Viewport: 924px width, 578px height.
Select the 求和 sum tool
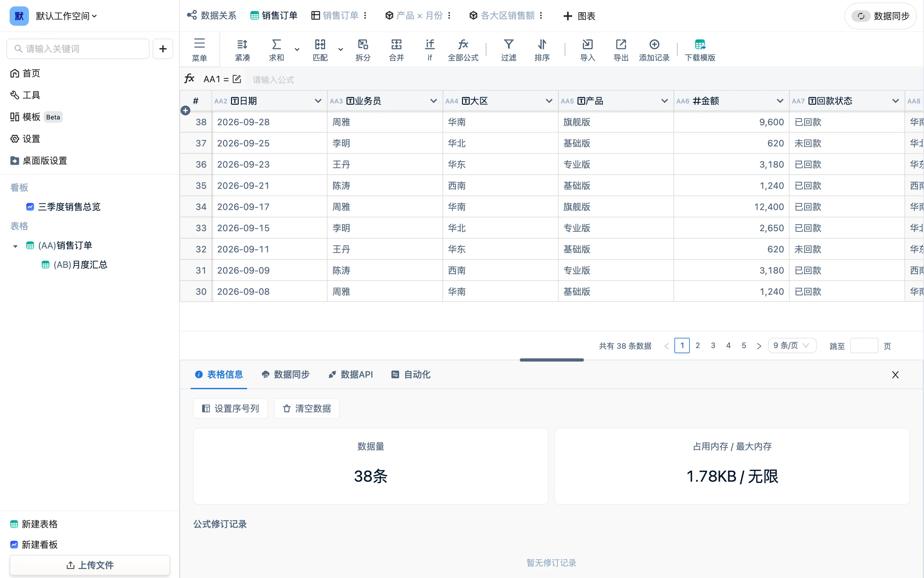point(277,50)
